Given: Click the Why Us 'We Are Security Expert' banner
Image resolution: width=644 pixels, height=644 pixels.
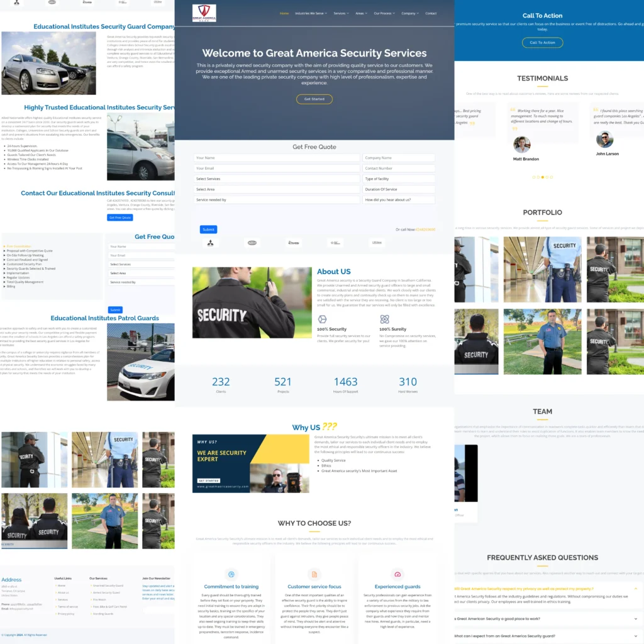Looking at the screenshot, I should (250, 464).
